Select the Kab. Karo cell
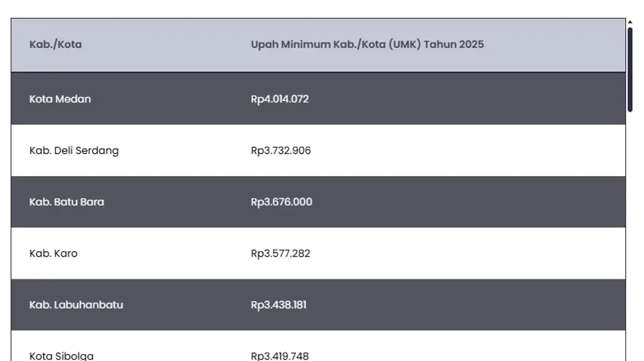644x361 pixels. coord(53,253)
